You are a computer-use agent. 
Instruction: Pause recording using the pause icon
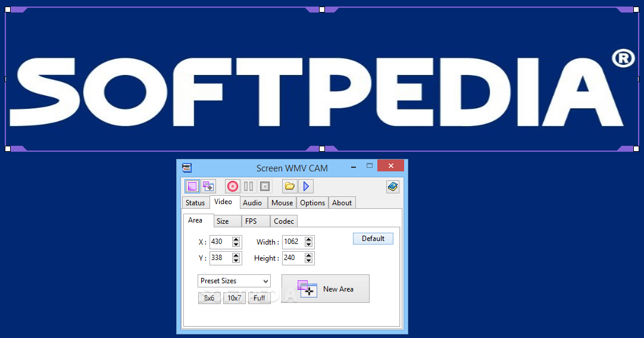[x=248, y=186]
